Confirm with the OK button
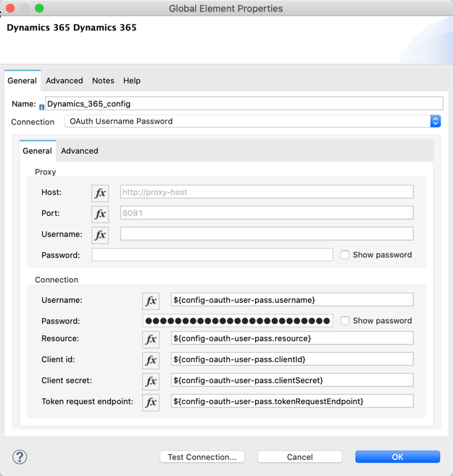The image size is (453, 476). [397, 457]
